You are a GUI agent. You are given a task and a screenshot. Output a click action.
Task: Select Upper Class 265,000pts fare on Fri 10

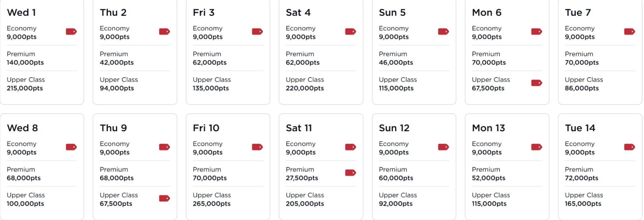[x=212, y=199]
